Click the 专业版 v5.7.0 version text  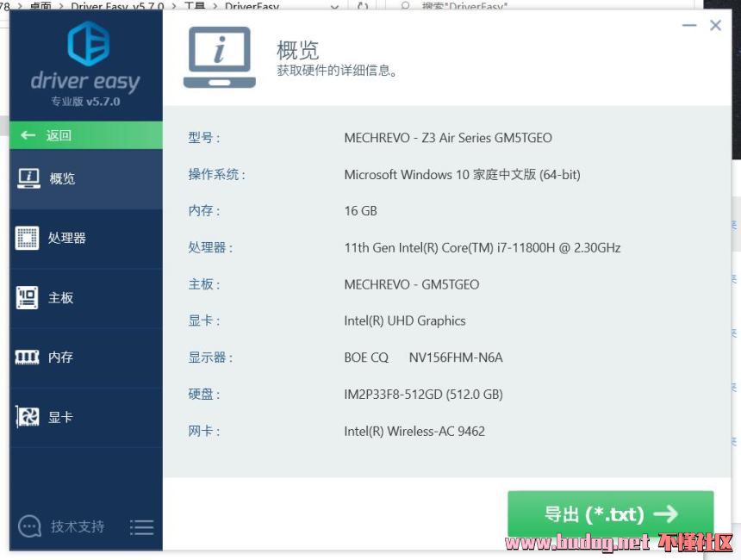click(85, 102)
